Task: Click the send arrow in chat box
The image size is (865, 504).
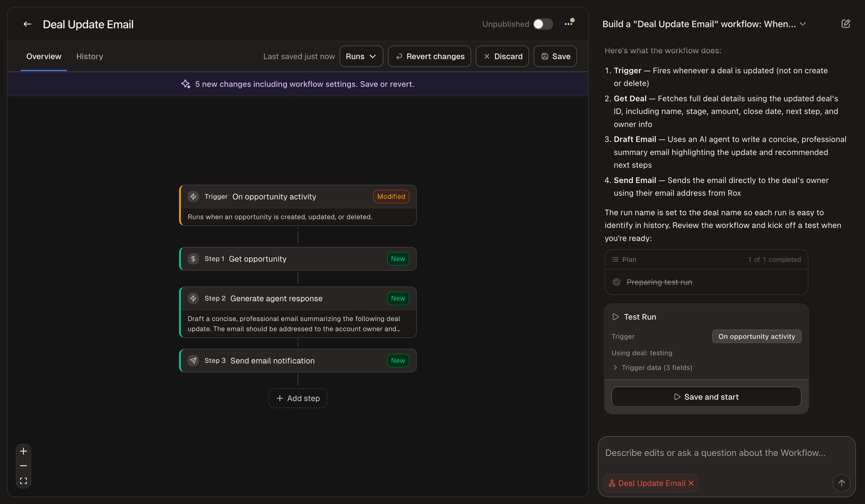Action: tap(841, 483)
